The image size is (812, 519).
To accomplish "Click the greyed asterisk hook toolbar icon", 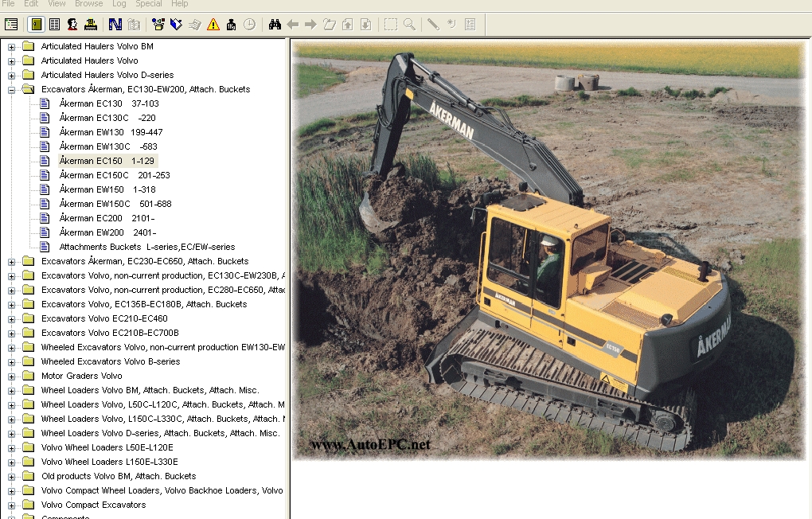I will (x=451, y=25).
